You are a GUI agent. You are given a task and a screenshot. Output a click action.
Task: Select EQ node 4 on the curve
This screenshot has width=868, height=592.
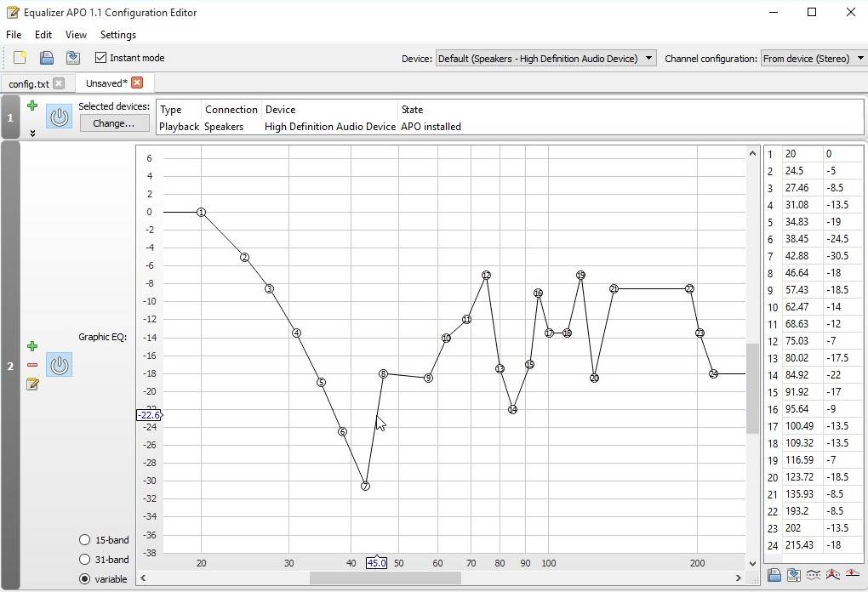(297, 333)
